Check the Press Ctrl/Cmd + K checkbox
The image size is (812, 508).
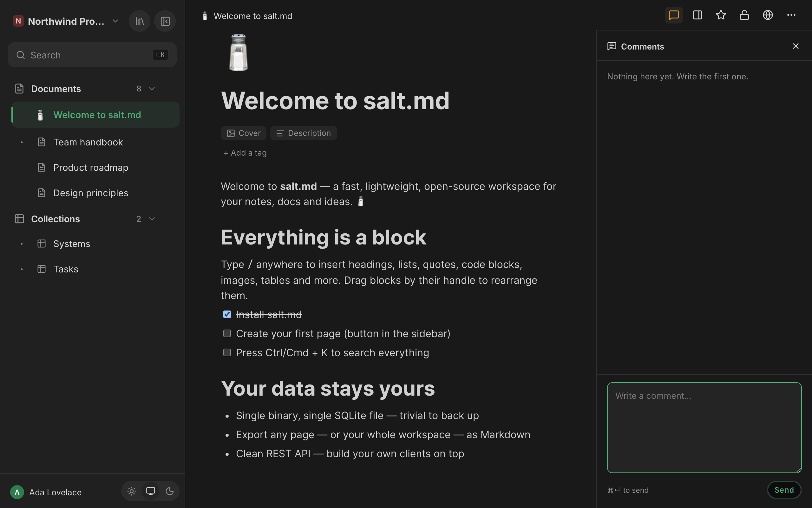pyautogui.click(x=227, y=352)
